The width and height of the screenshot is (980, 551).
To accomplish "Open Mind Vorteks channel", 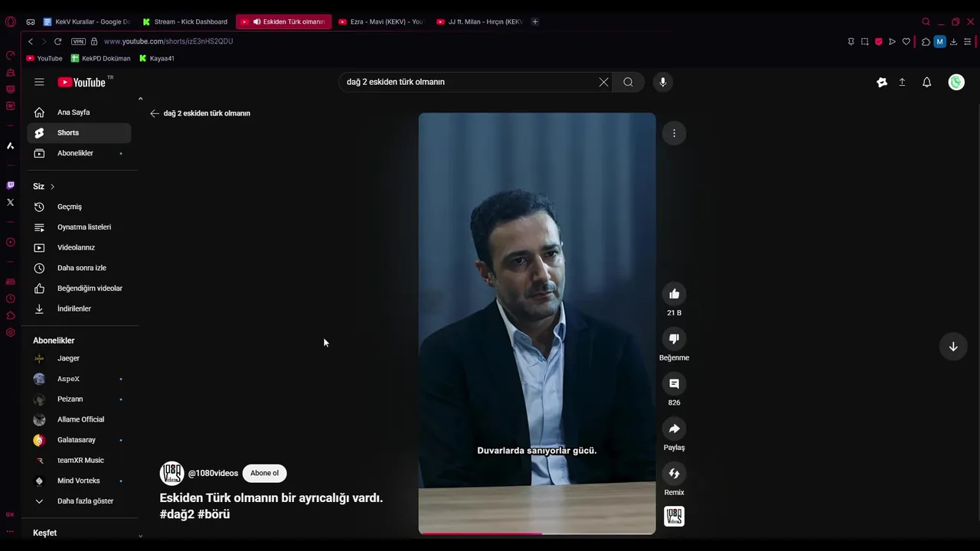I will 79,481.
